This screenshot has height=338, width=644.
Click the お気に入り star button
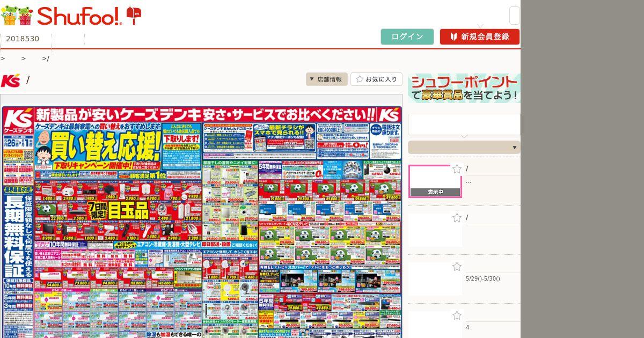click(x=376, y=79)
